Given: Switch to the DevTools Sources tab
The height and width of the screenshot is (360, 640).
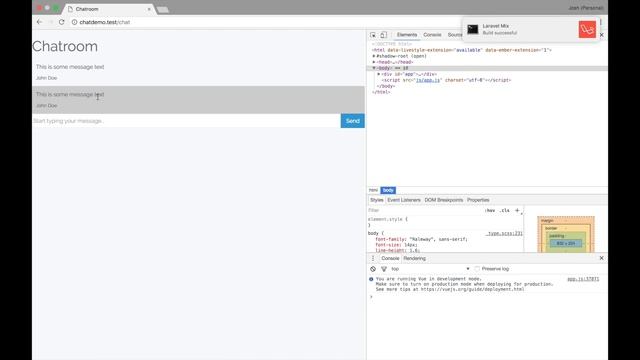Looking at the screenshot, I should [455, 35].
